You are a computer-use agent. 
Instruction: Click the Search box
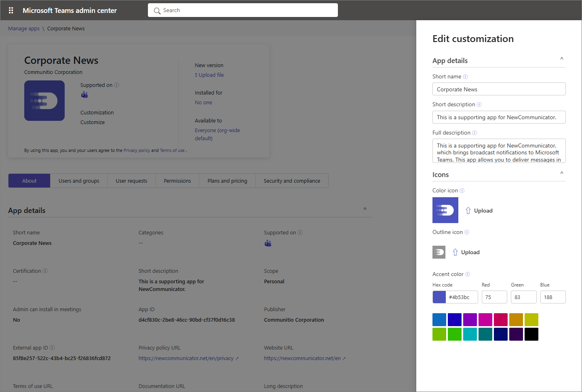point(243,10)
